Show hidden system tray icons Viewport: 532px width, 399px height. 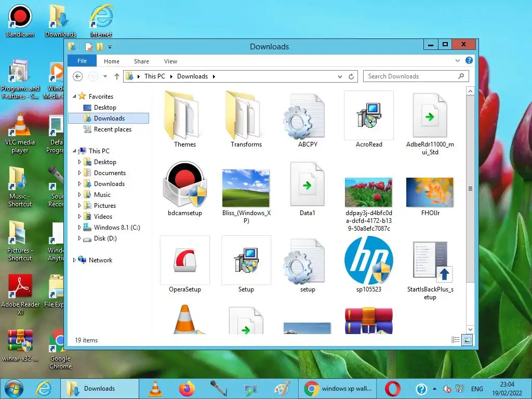pyautogui.click(x=435, y=389)
